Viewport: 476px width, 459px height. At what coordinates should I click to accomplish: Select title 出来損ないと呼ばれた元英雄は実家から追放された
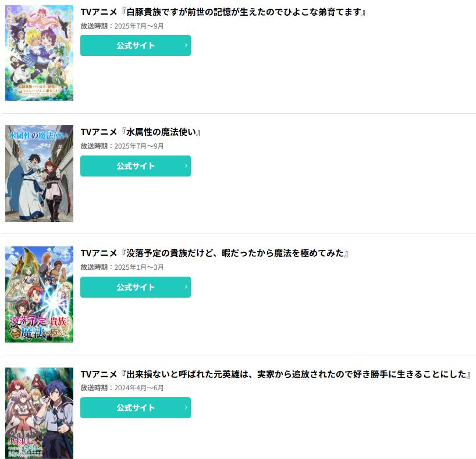tap(276, 374)
